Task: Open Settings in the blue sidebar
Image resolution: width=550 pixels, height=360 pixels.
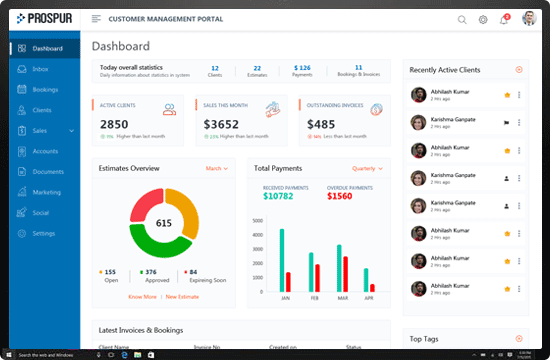Action: (45, 233)
